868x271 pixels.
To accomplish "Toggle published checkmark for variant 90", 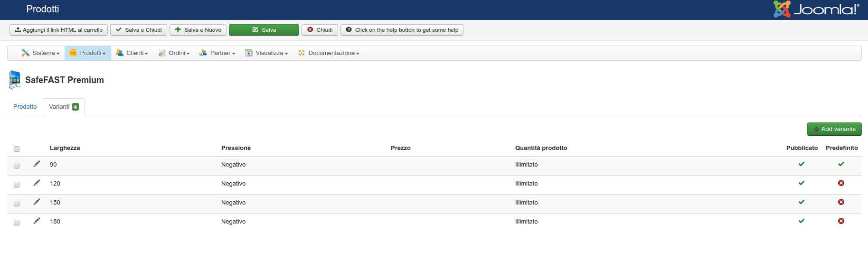I will [x=802, y=164].
